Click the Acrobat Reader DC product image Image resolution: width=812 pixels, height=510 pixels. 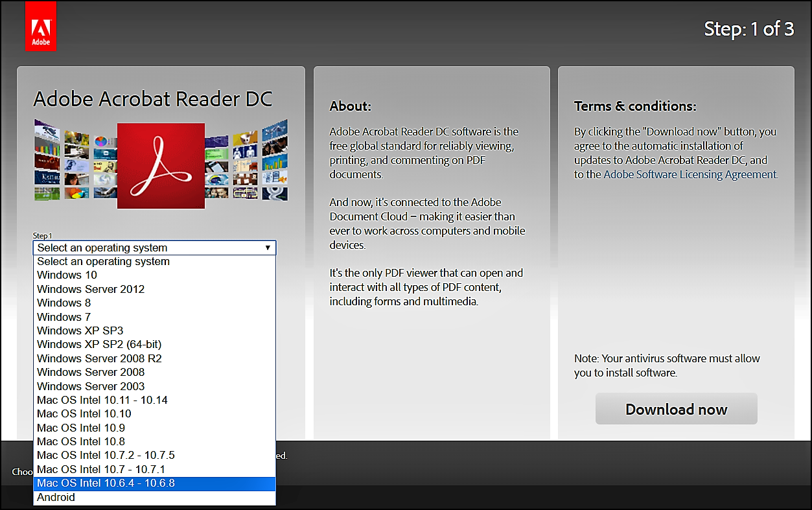161,166
